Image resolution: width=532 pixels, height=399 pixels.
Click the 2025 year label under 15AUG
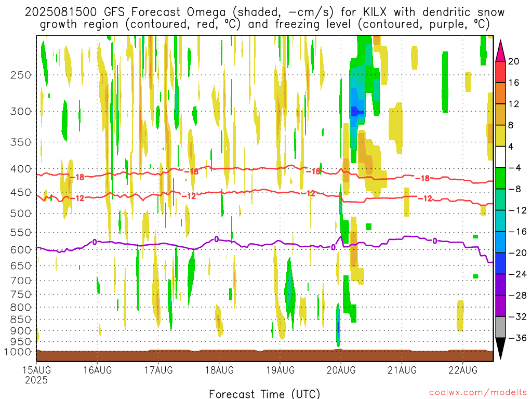[x=36, y=380]
